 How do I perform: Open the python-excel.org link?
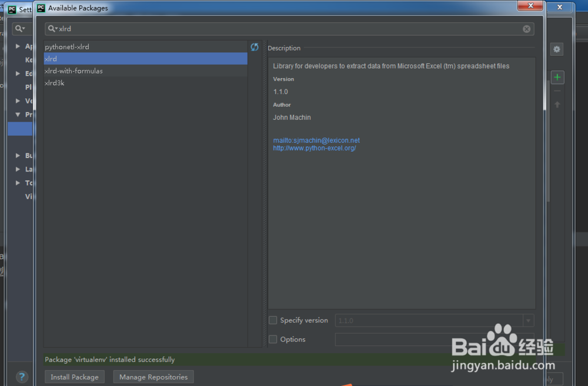point(314,148)
